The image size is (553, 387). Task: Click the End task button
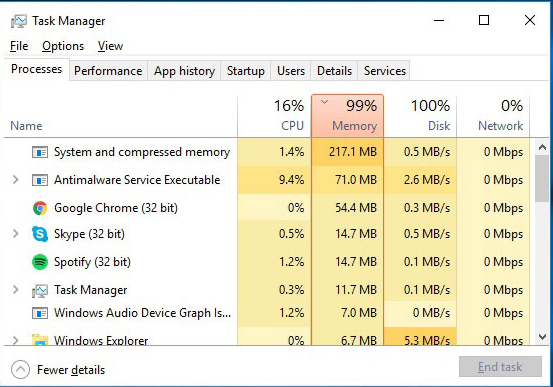pyautogui.click(x=500, y=367)
